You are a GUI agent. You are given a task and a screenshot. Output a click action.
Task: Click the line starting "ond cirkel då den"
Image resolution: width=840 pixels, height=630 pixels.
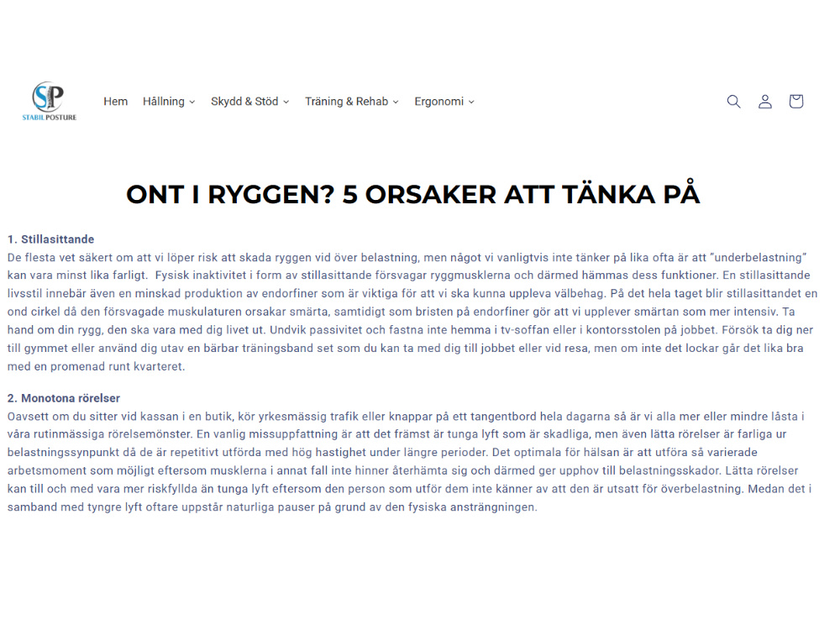[x=402, y=312]
